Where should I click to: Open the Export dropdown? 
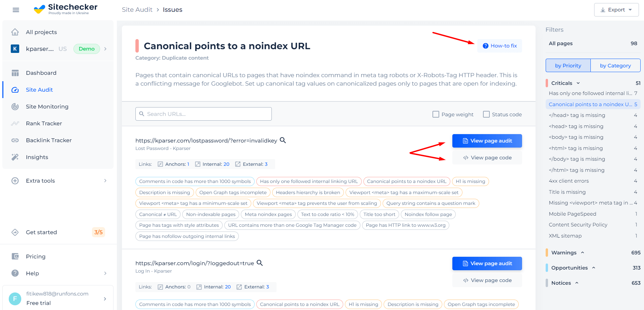616,10
